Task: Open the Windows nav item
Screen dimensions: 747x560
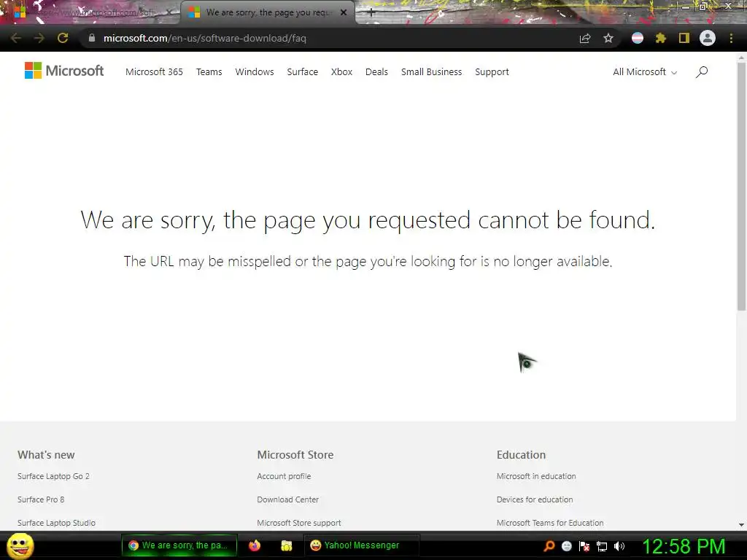Action: tap(255, 72)
